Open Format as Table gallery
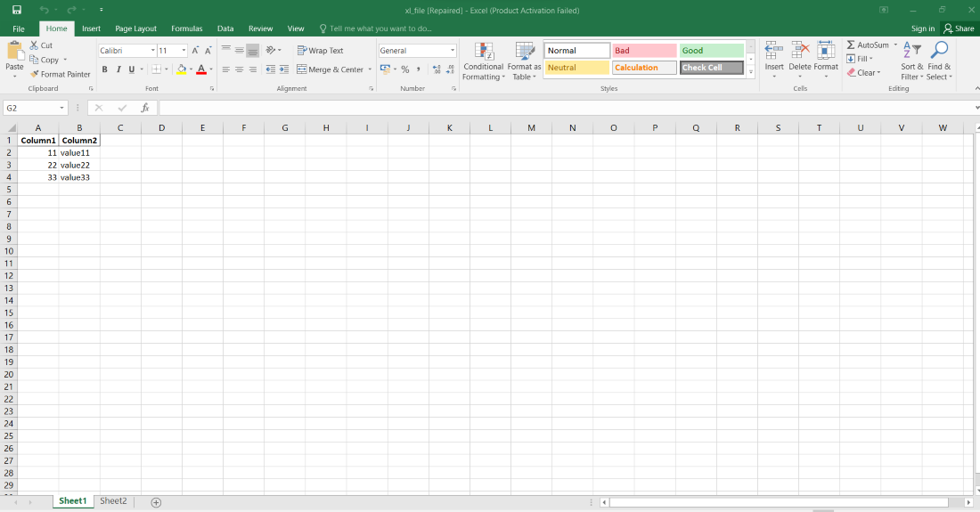The width and height of the screenshot is (980, 512). point(524,61)
